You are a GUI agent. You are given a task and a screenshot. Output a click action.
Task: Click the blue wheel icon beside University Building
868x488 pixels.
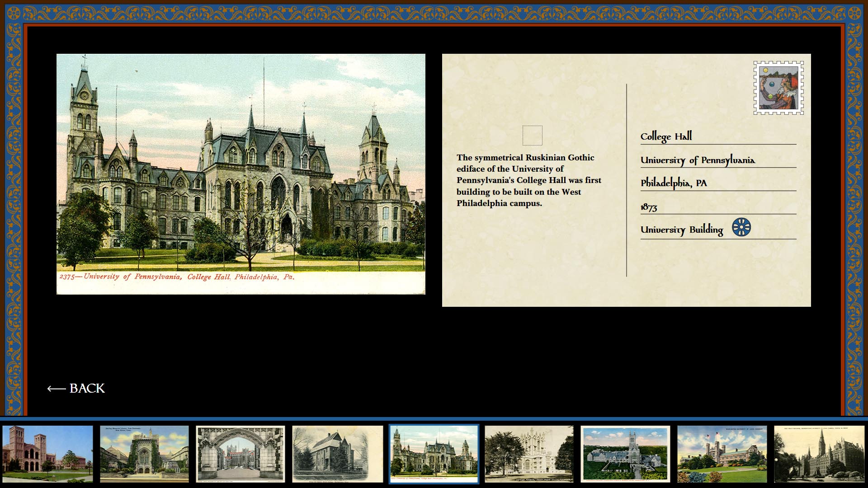[741, 227]
